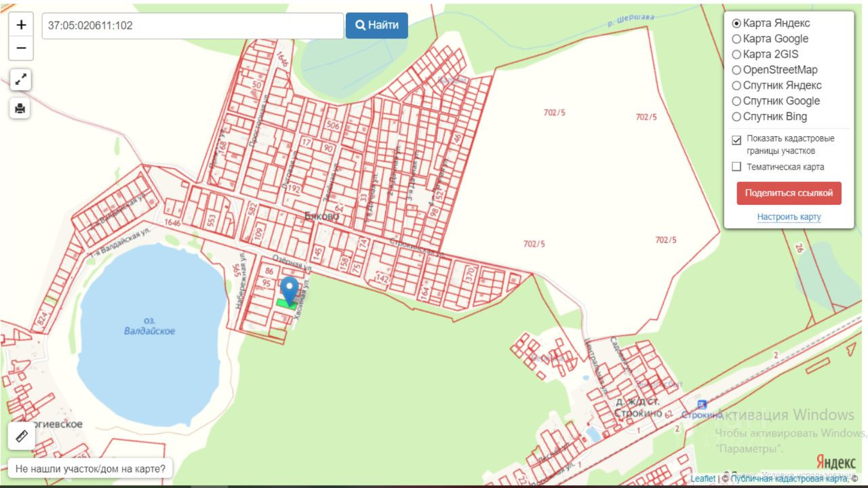Click the Строкино railway station icon
This screenshot has width=868, height=488.
tap(701, 404)
